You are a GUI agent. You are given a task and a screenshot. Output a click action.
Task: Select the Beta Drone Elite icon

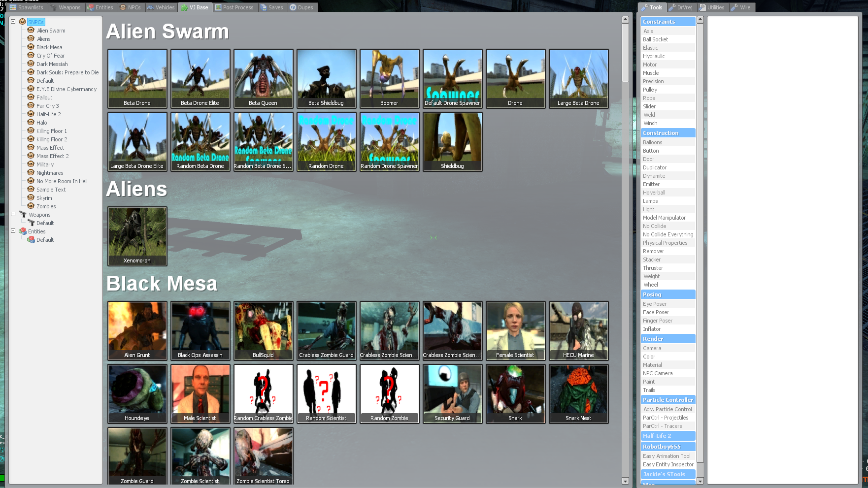200,79
